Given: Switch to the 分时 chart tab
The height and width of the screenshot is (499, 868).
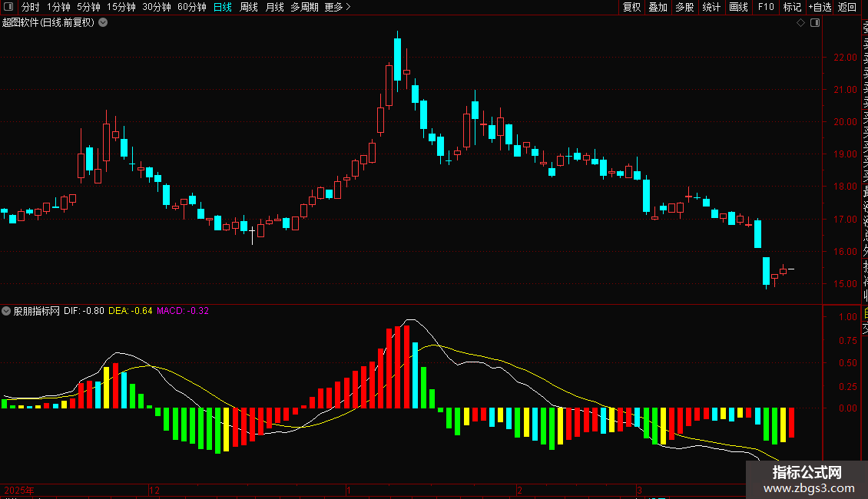Looking at the screenshot, I should pos(31,7).
